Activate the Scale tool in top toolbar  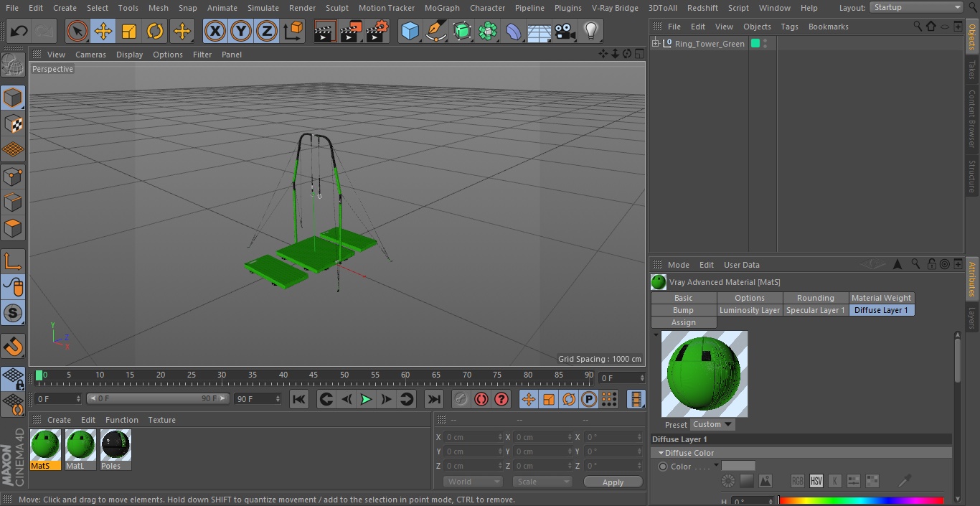[129, 32]
